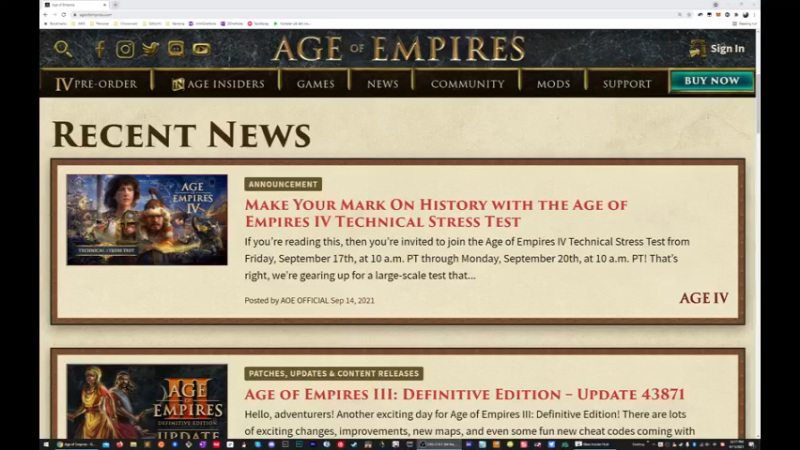Open the Reading list in bookmarks bar
This screenshot has width=800, height=450.
pyautogui.click(x=744, y=23)
